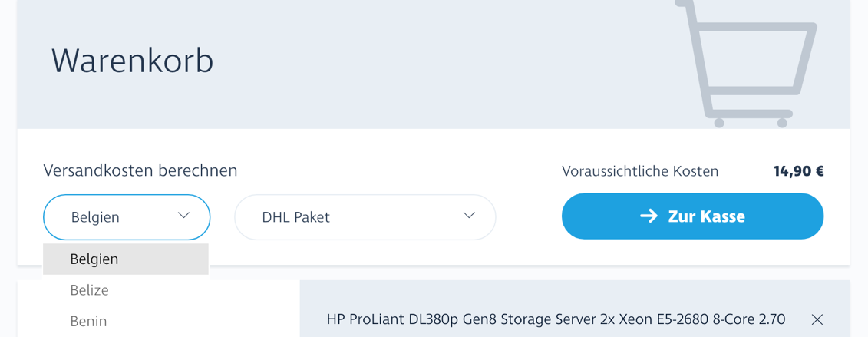Click the Voraussichtliche Kosten label
868x337 pixels.
pos(640,171)
